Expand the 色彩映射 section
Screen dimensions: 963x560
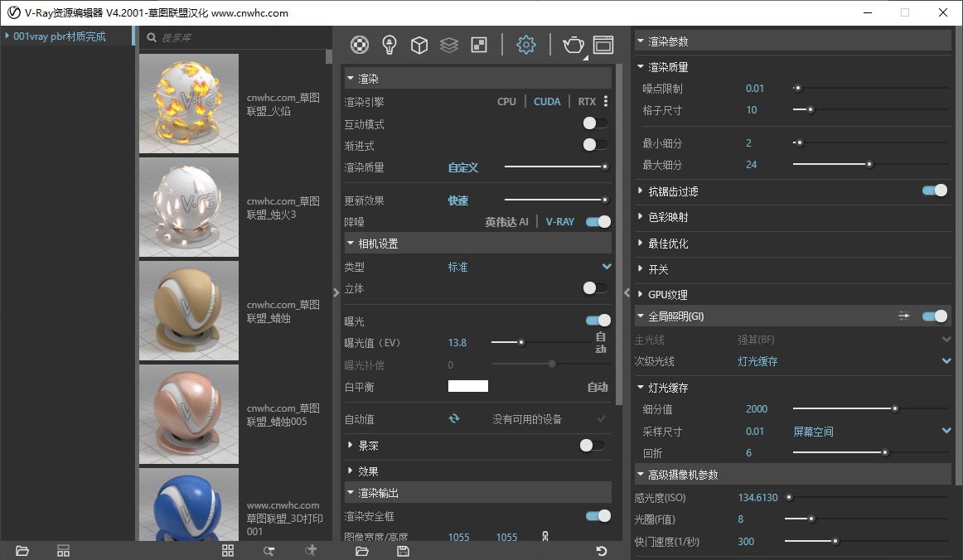point(667,217)
